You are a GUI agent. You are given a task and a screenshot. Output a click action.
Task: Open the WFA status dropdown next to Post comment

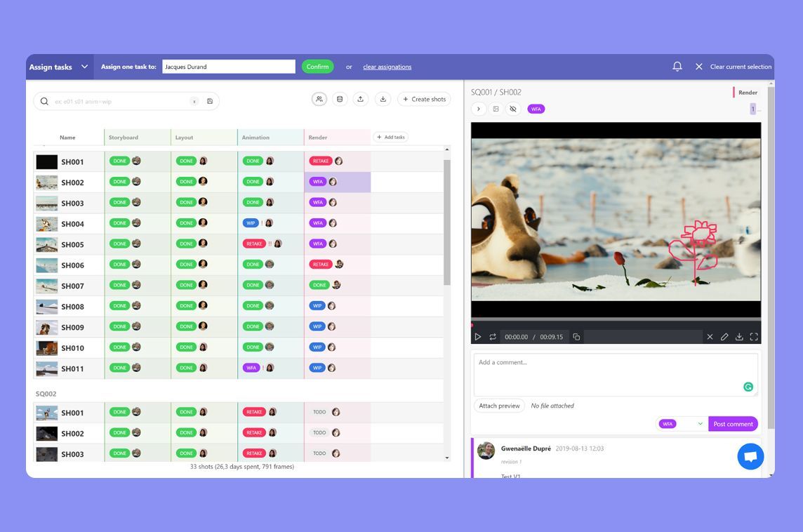click(681, 424)
